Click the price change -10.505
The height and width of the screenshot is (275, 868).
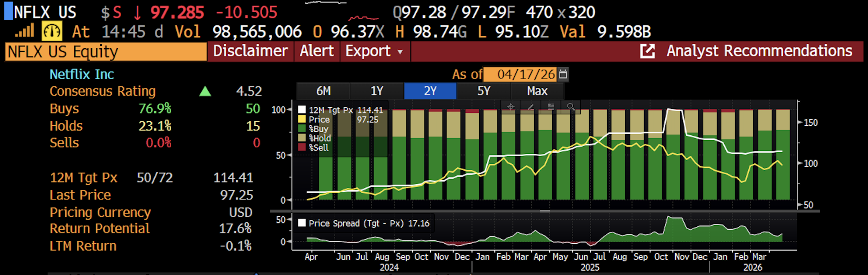[x=246, y=13]
